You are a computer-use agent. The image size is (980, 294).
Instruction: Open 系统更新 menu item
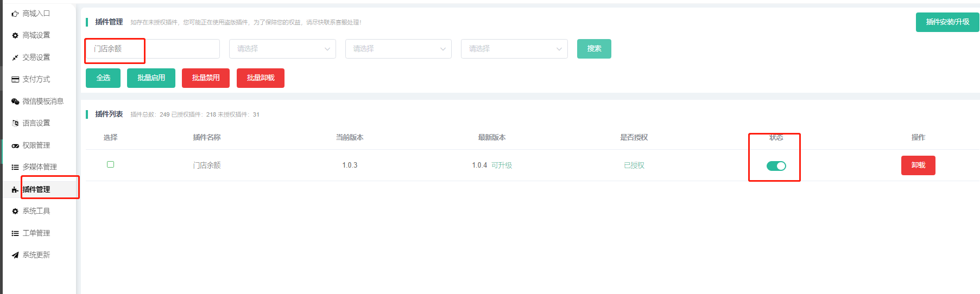tap(36, 255)
